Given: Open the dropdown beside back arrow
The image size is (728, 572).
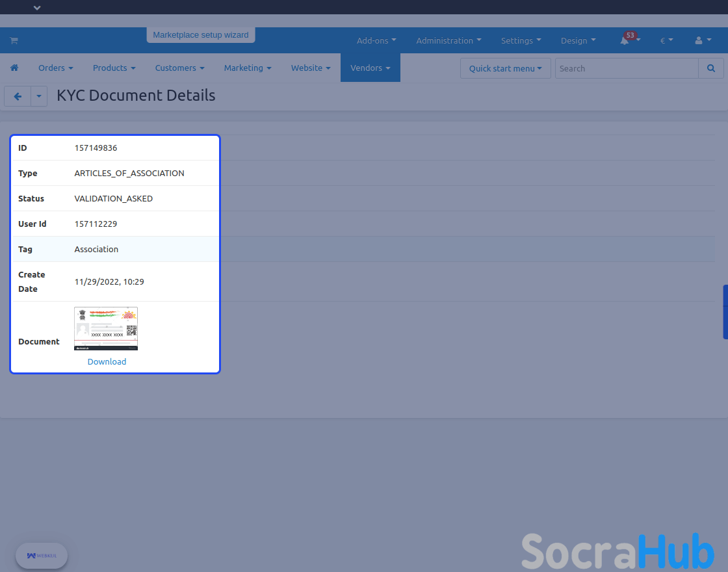Looking at the screenshot, I should coord(39,96).
